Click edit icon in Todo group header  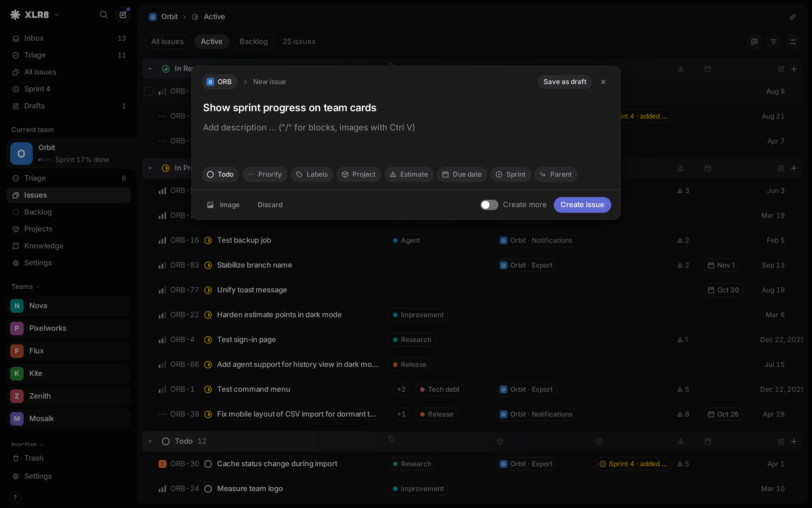(781, 441)
